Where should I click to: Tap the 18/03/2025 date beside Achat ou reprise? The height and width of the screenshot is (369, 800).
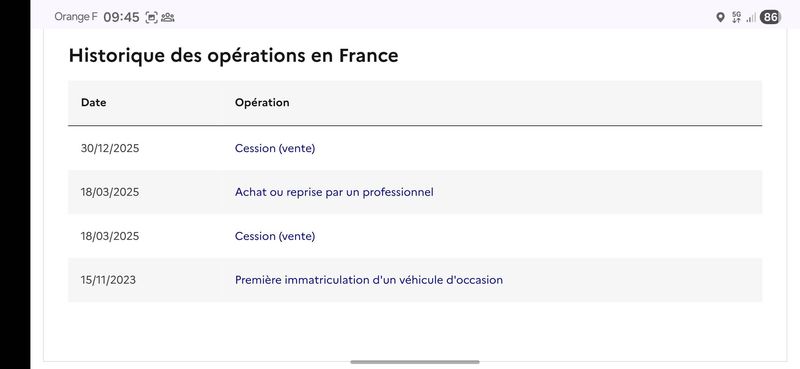(x=110, y=192)
